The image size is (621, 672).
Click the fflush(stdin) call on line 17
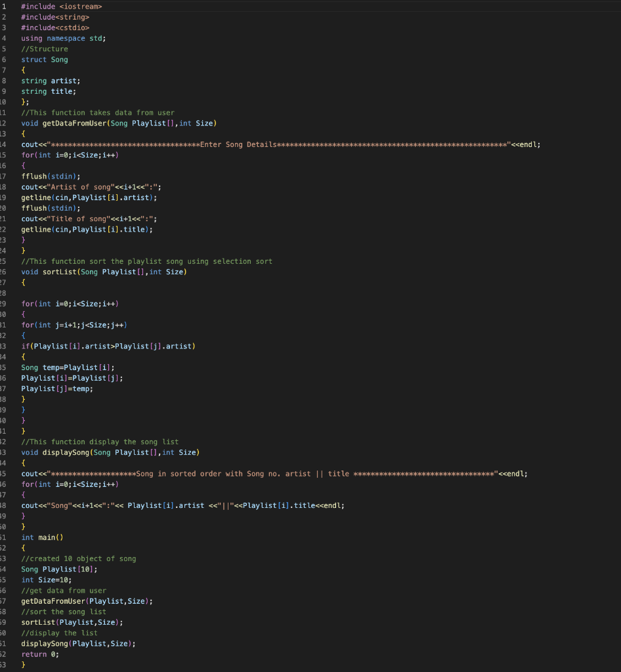48,176
